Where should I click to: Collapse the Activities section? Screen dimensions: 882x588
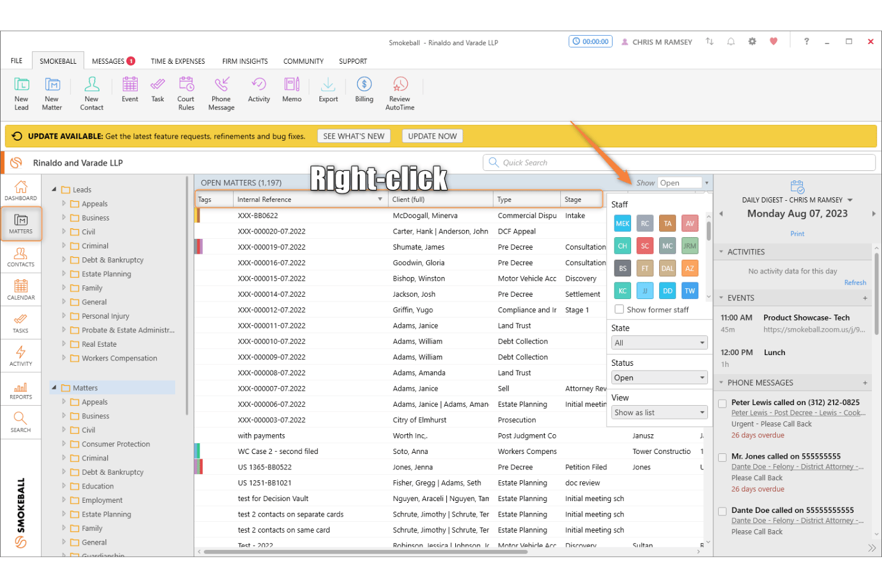pos(721,251)
